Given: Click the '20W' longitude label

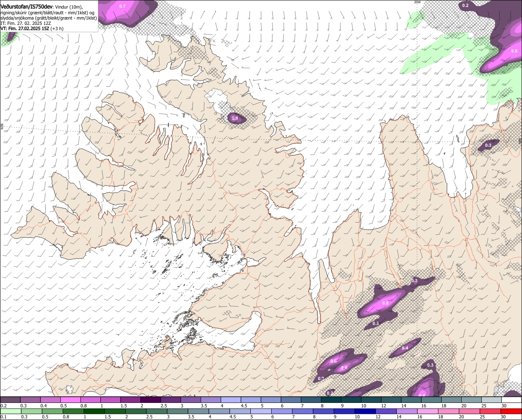Looking at the screenshot, I should coord(417,2).
